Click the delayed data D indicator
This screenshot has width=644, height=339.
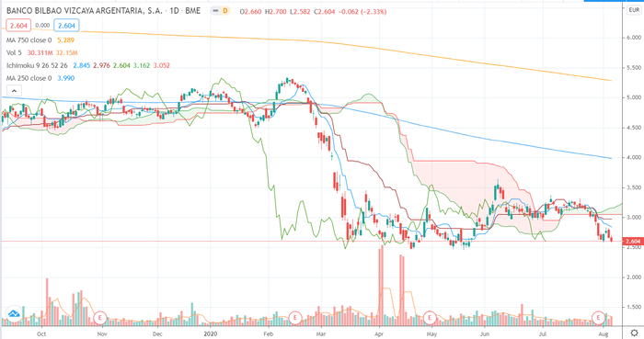point(225,11)
